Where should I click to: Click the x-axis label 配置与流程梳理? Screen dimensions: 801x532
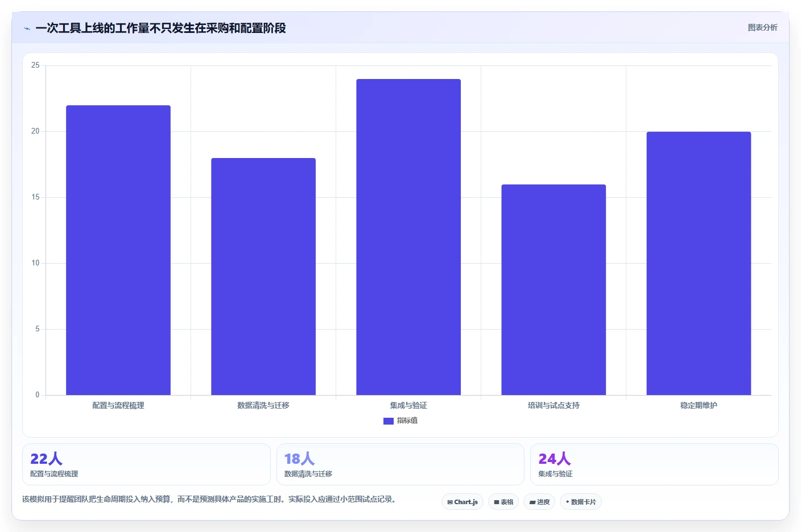point(118,405)
